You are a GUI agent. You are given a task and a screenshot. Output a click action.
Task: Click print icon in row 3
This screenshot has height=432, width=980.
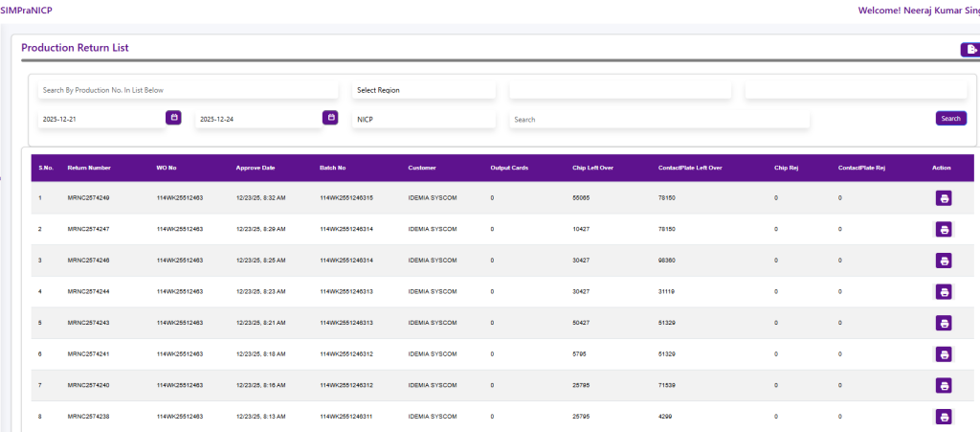pyautogui.click(x=944, y=261)
